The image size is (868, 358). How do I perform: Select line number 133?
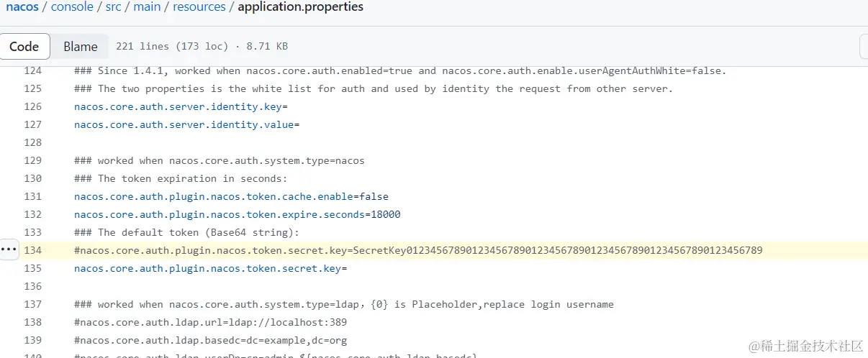(x=33, y=233)
